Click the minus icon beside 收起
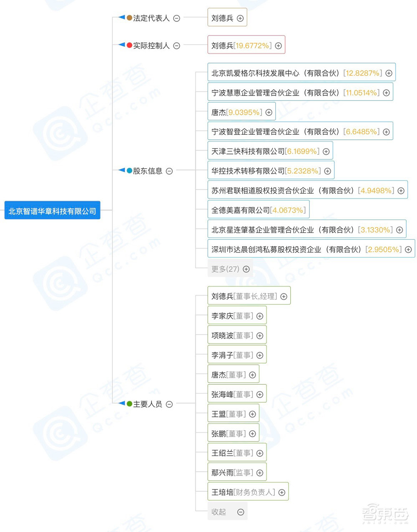Viewport: 417px width, 532px height. coord(241,511)
